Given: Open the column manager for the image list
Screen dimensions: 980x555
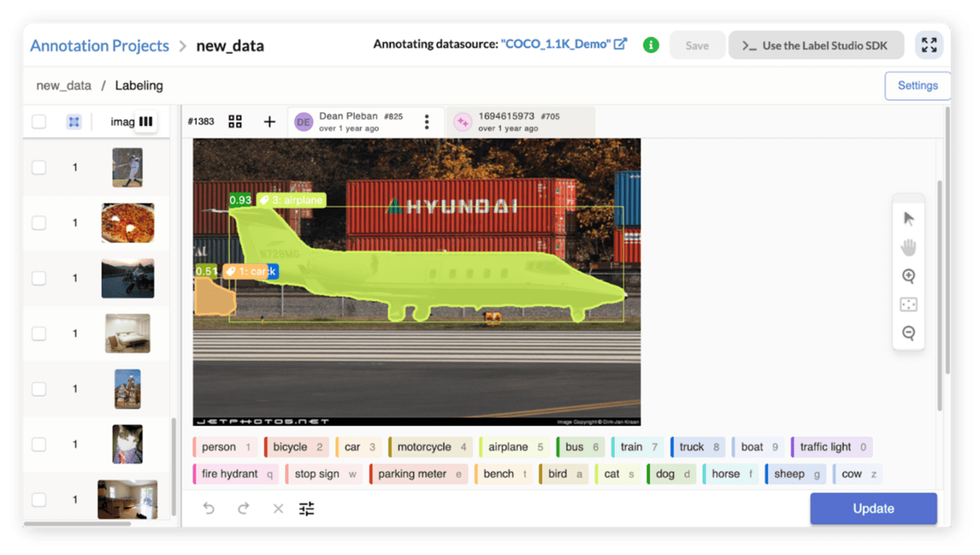Looking at the screenshot, I should coord(146,121).
